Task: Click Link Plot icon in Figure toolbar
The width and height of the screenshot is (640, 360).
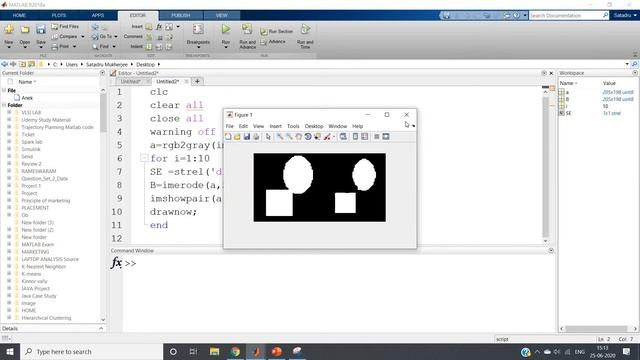Action: click(x=343, y=137)
